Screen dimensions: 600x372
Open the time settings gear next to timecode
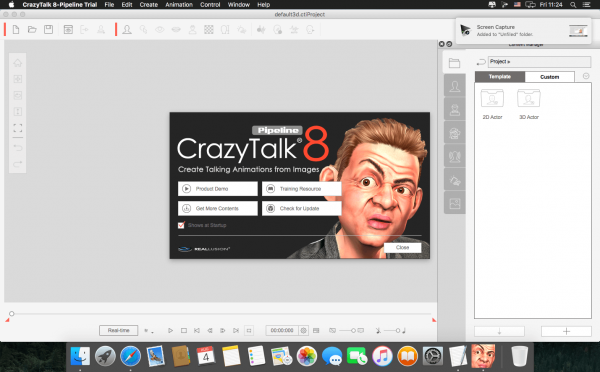(x=303, y=330)
